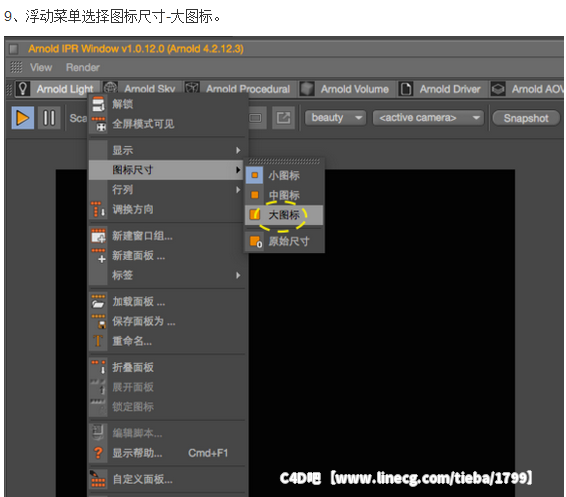Click the 调换方向 icon
Screen dimensions: 566x497
98,209
